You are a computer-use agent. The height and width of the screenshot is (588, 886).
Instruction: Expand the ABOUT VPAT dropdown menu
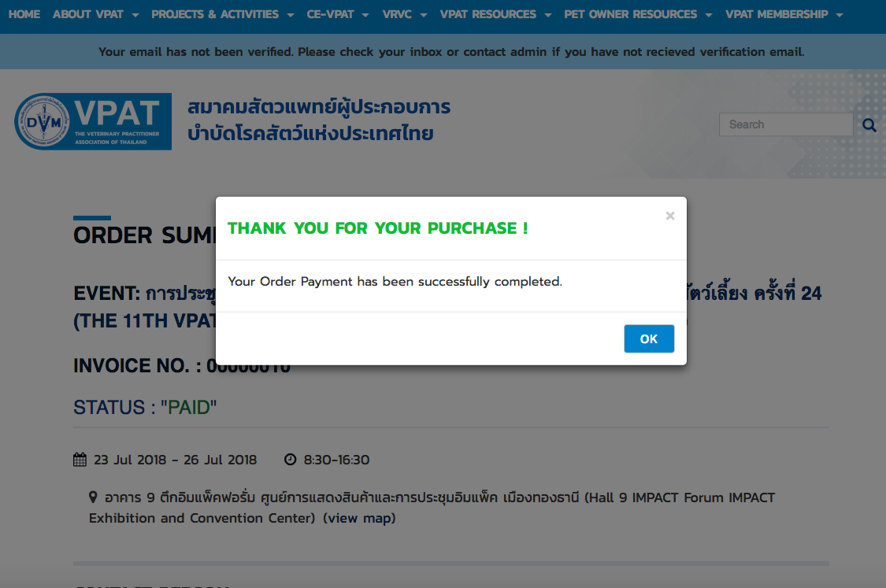95,14
